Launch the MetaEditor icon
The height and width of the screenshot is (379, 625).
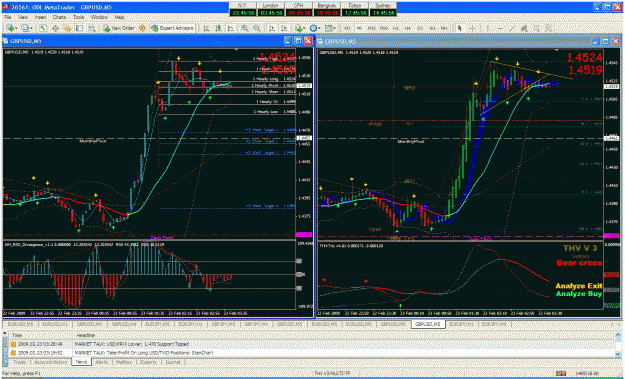pos(142,28)
